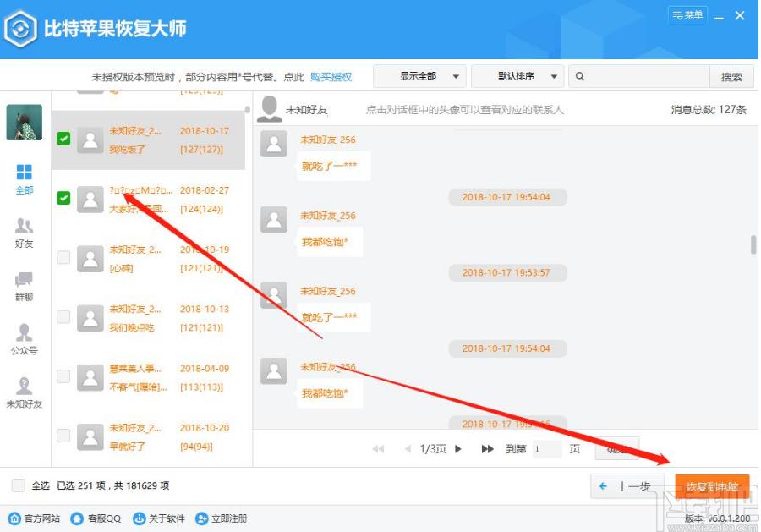Click avatar of 2018-10-13 conversation row
The width and height of the screenshot is (761, 532).
90,318
